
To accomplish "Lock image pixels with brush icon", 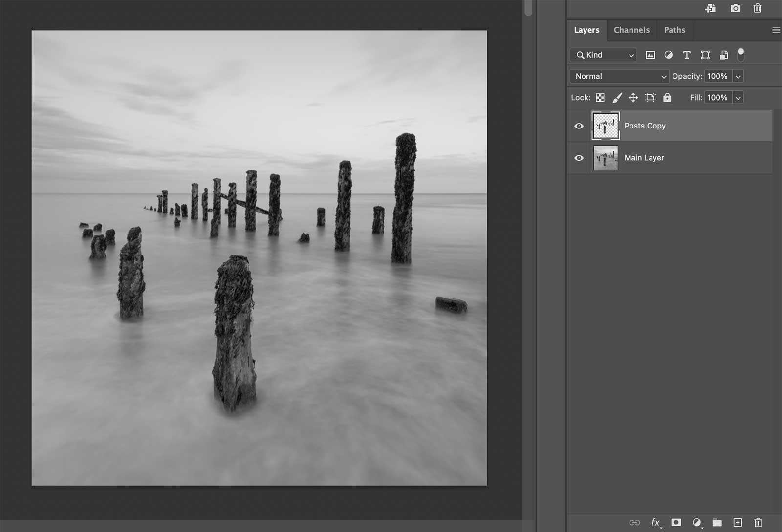I will (x=617, y=98).
